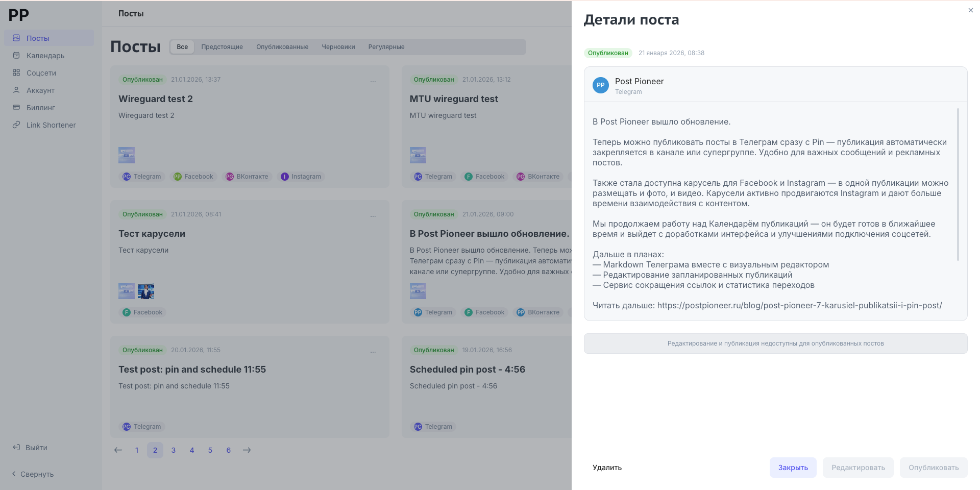The width and height of the screenshot is (980, 490).
Task: Open second thumbnail in Тест карусели card
Action: pyautogui.click(x=146, y=291)
